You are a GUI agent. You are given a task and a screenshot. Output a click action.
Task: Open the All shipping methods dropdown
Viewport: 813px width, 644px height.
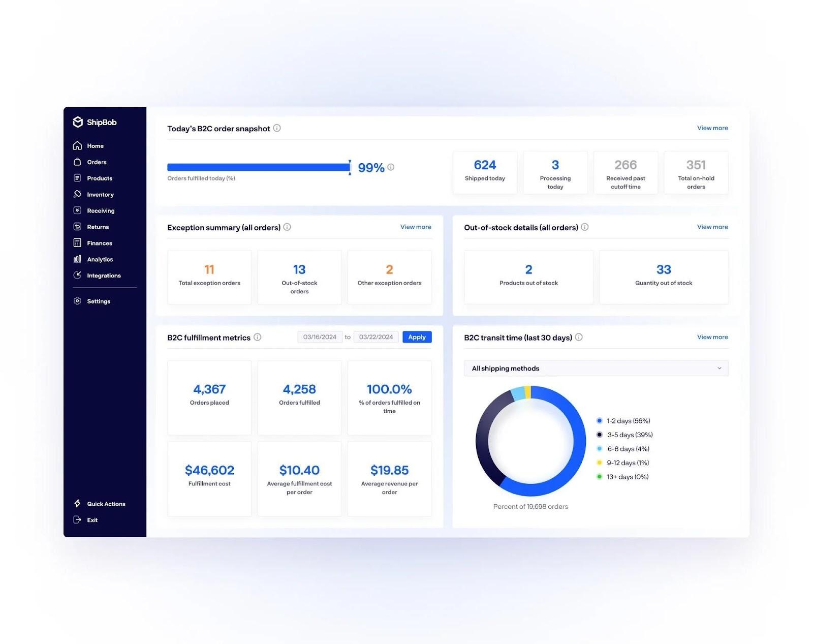coord(596,368)
